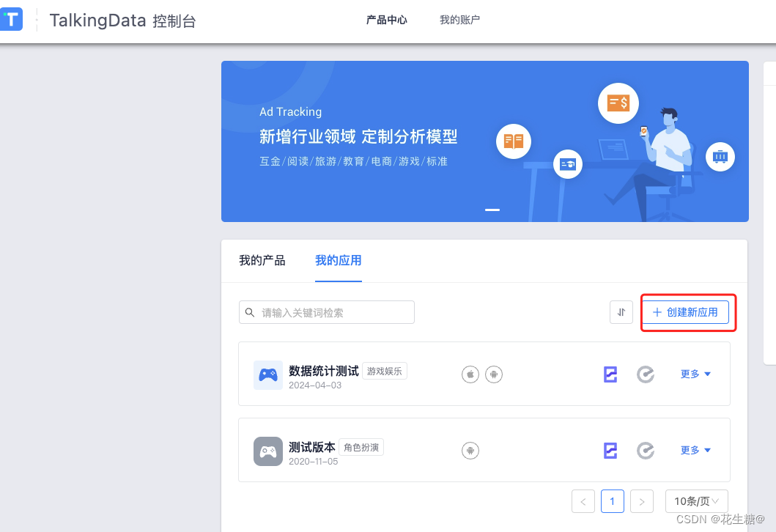Image resolution: width=776 pixels, height=532 pixels.
Task: Select the Android icon for 数据统计测试
Action: (494, 374)
